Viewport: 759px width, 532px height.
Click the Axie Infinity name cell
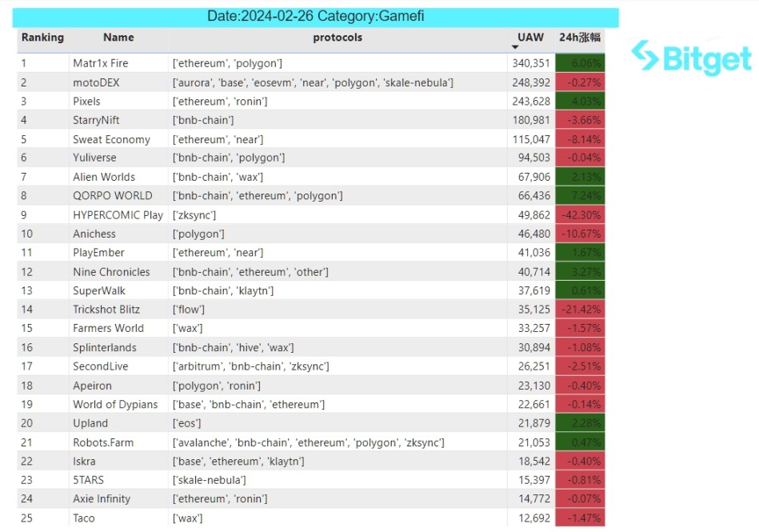point(102,499)
